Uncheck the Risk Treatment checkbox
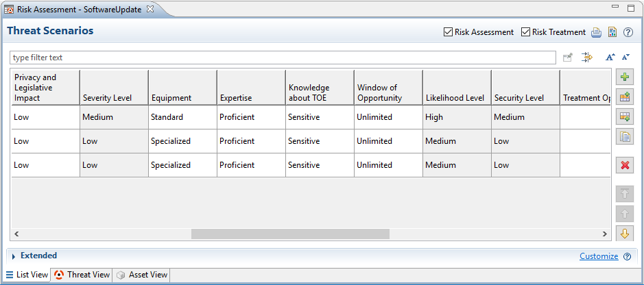This screenshot has height=285, width=644. (526, 32)
